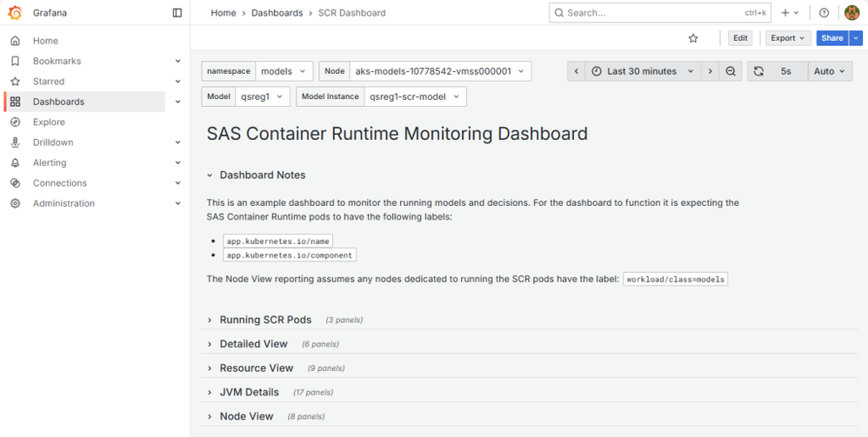Screen dimensions: 868x437
Task: Click the SAS Container Runtime Monitoring Dashboard title
Action: click(397, 135)
